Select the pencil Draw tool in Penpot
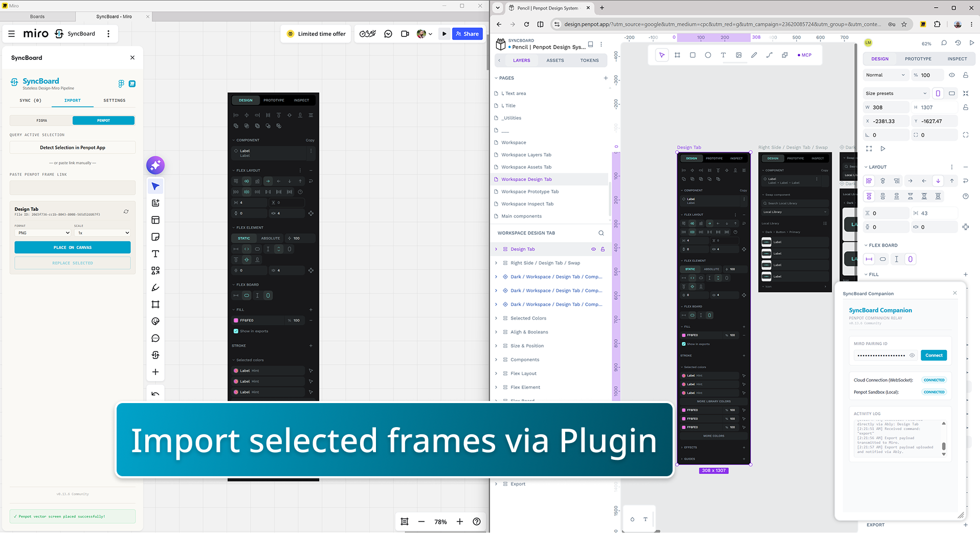The width and height of the screenshot is (980, 533). pos(754,55)
